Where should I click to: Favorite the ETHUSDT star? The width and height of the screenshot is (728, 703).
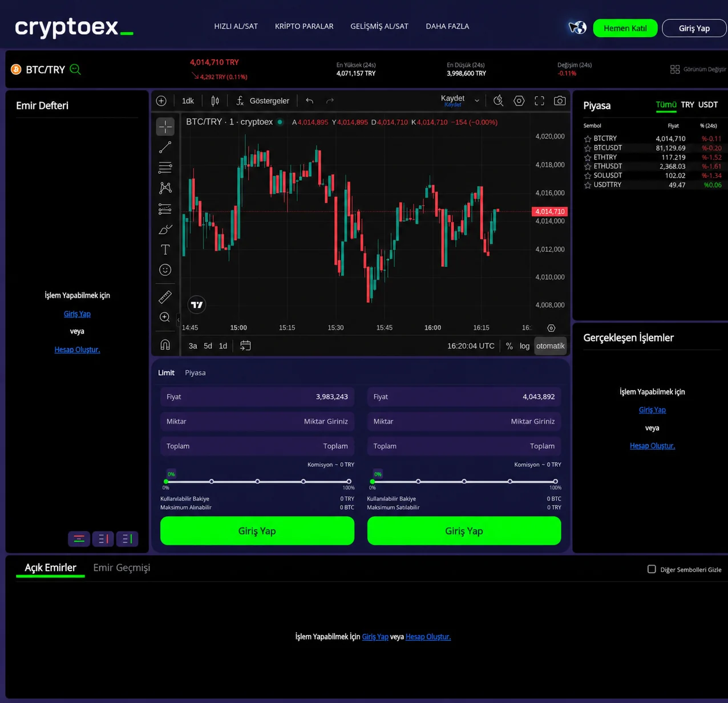point(588,166)
